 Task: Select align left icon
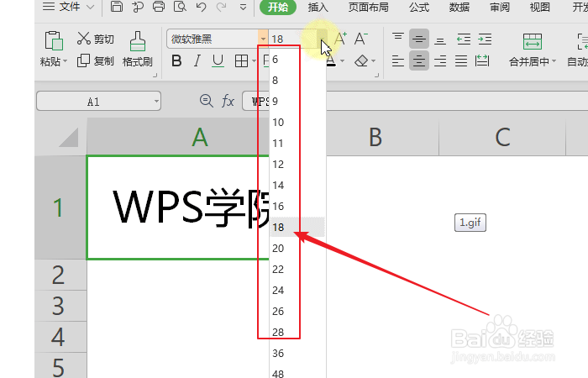point(398,60)
